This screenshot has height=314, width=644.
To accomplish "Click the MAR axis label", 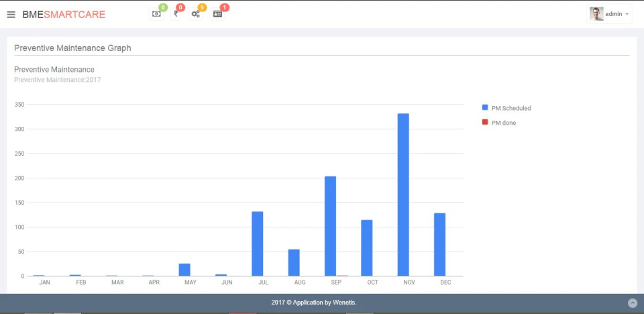I will pyautogui.click(x=117, y=282).
